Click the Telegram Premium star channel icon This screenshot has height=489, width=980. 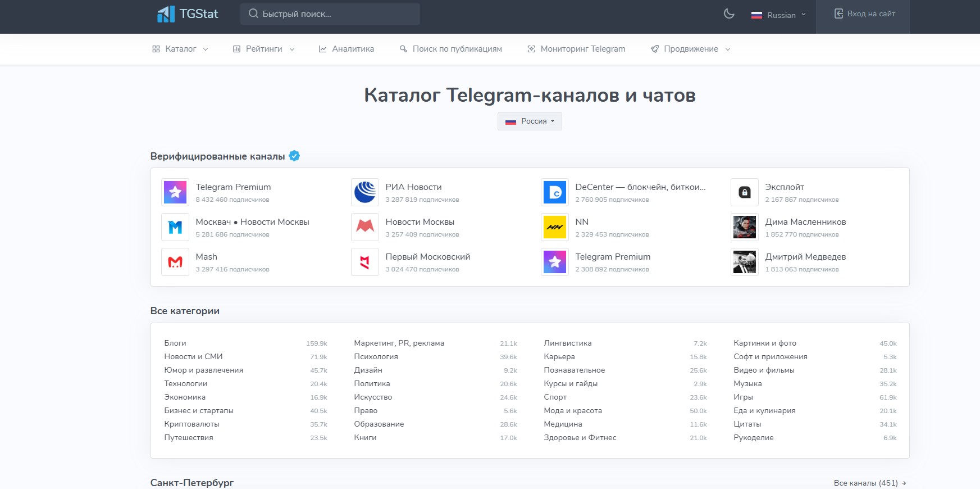tap(175, 192)
